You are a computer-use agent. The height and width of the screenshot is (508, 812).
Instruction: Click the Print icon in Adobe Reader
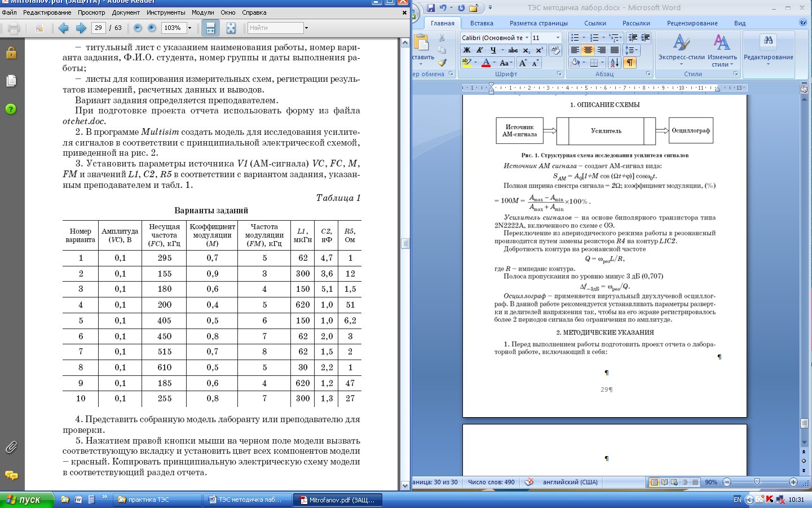click(14, 28)
